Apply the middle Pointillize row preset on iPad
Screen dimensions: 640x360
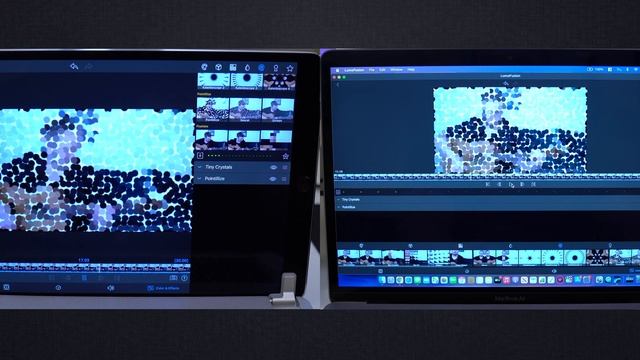pyautogui.click(x=245, y=109)
